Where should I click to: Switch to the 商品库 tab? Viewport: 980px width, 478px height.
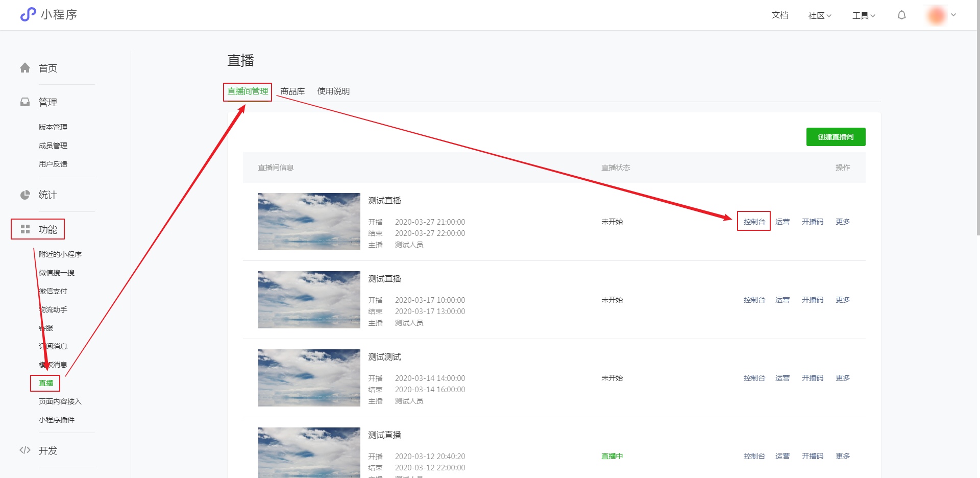click(292, 91)
